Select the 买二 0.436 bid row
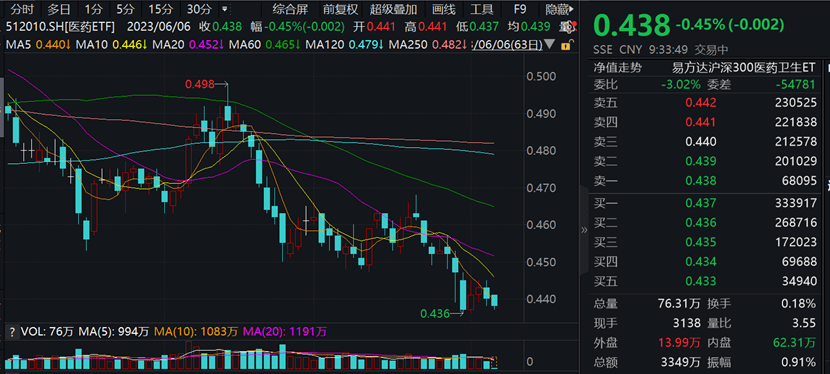 tap(705, 222)
